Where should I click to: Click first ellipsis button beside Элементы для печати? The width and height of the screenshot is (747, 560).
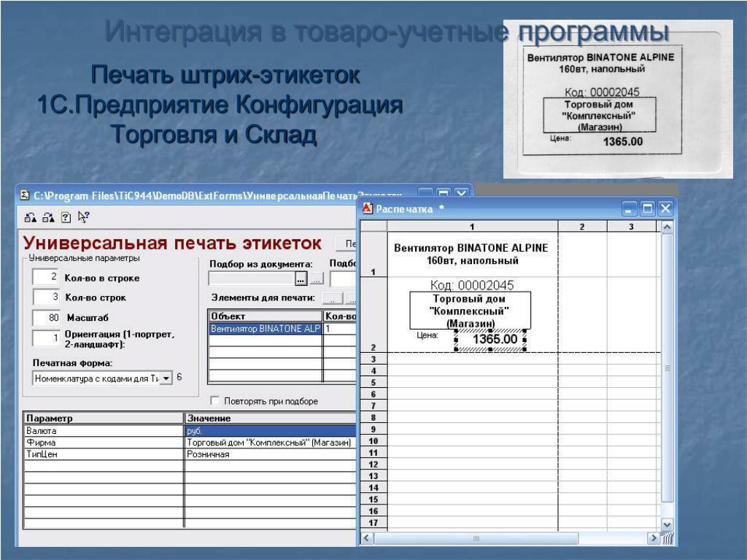(333, 298)
